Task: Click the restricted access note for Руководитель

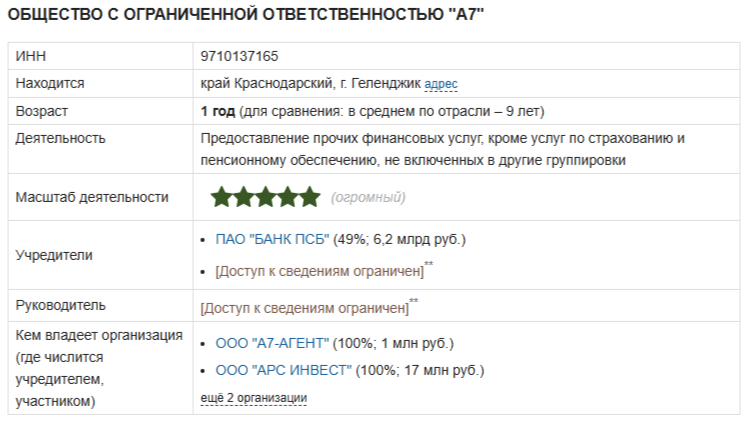Action: (305, 307)
